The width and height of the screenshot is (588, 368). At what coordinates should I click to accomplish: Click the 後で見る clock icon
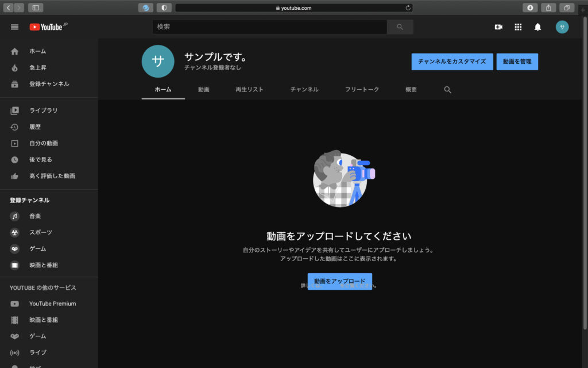pyautogui.click(x=14, y=160)
